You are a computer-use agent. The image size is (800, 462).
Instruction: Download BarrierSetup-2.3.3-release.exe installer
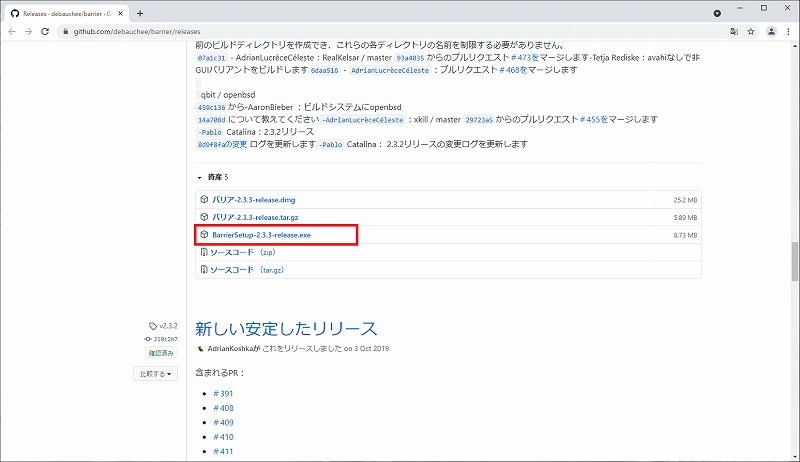point(261,235)
